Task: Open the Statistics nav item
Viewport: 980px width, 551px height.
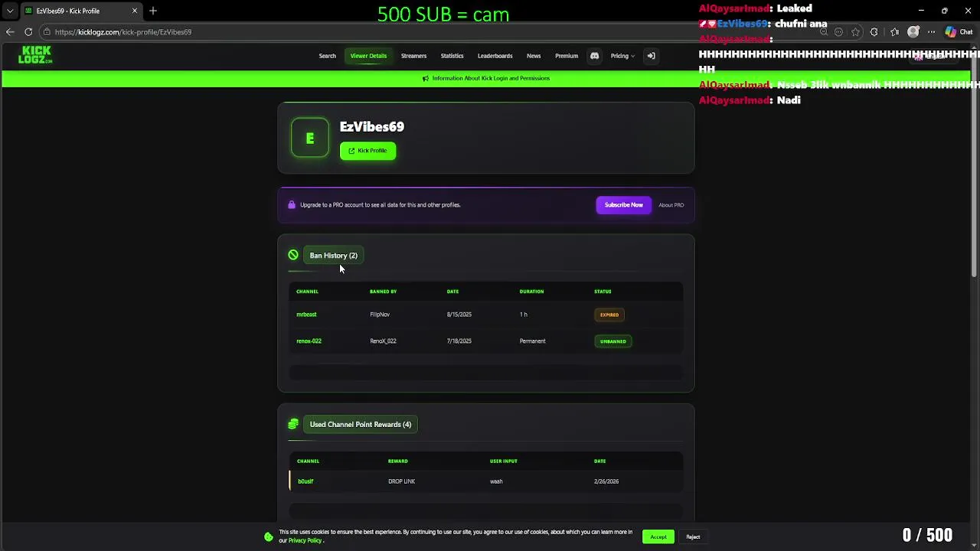Action: 452,56
